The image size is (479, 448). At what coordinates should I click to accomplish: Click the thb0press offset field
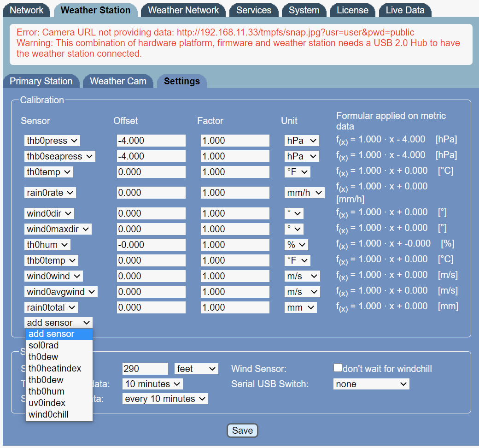click(151, 141)
